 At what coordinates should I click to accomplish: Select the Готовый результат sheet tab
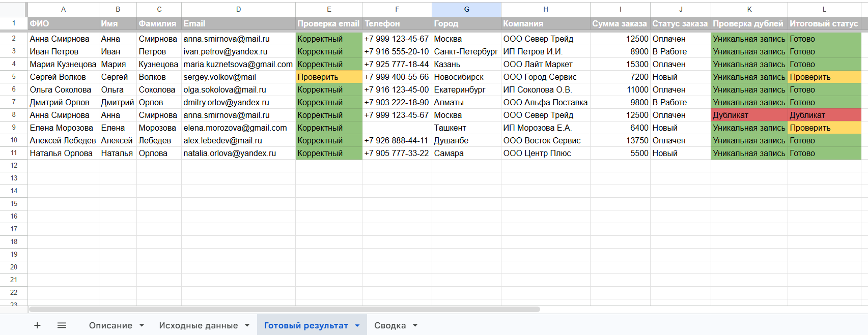point(306,325)
